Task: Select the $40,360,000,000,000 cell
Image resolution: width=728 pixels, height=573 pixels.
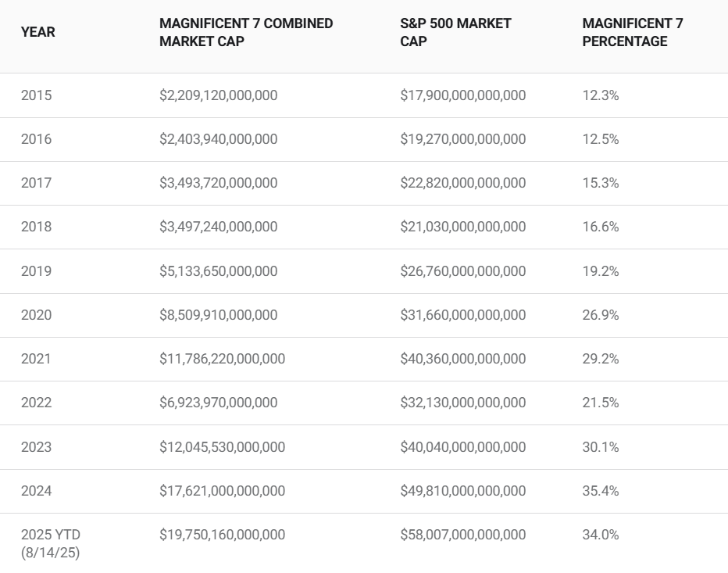Action: click(x=463, y=358)
